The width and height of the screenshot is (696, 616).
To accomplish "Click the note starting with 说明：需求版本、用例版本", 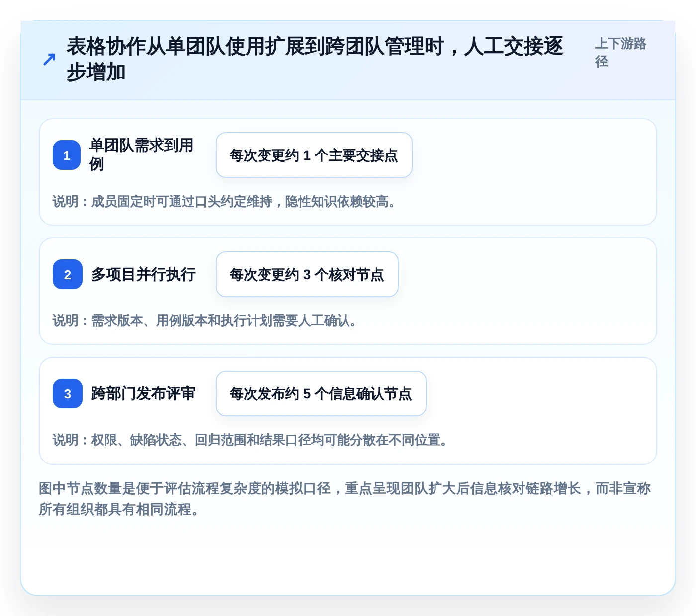I will (205, 321).
